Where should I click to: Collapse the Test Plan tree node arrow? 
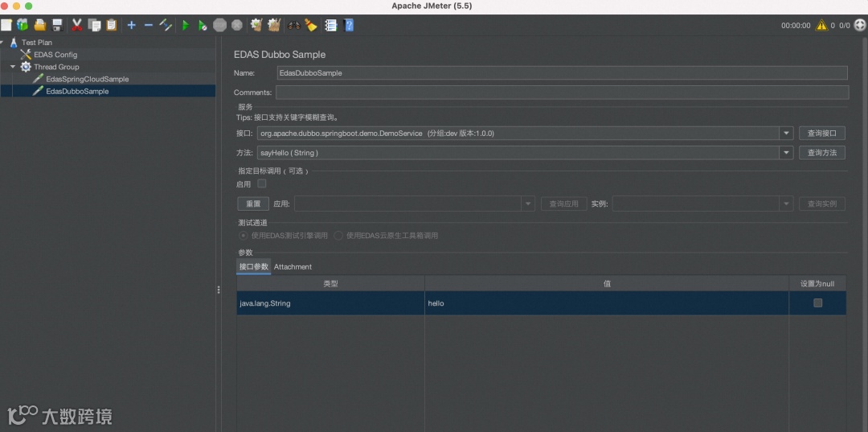[x=2, y=42]
